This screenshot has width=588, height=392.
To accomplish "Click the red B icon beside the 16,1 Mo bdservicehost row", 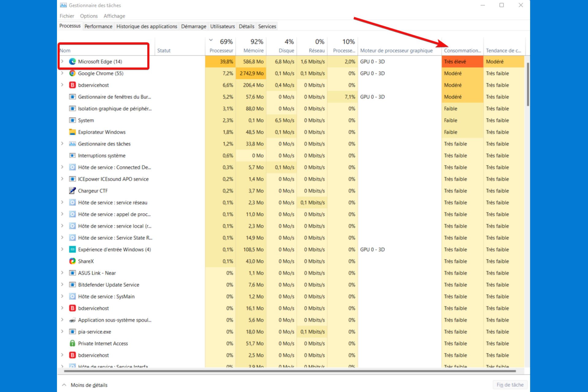I will (72, 308).
